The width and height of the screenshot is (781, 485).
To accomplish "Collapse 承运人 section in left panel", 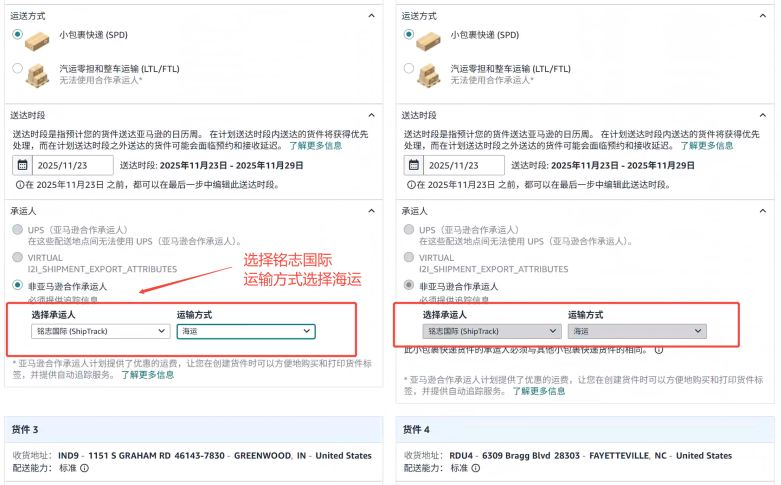I will click(x=372, y=211).
